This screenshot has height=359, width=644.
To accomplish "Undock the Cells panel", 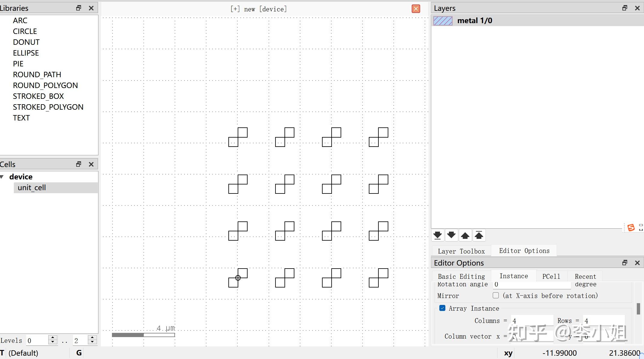I will point(79,164).
